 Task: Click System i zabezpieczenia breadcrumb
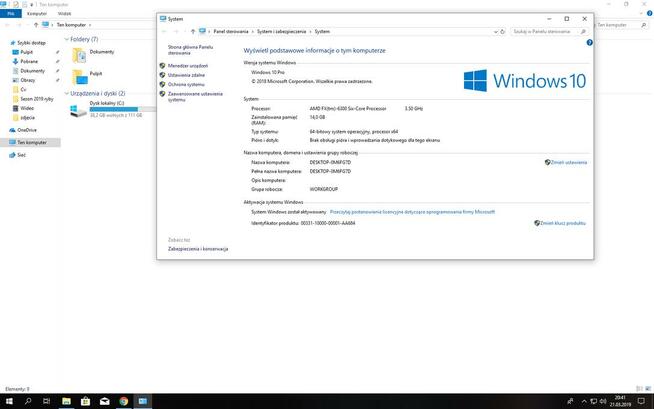[282, 32]
